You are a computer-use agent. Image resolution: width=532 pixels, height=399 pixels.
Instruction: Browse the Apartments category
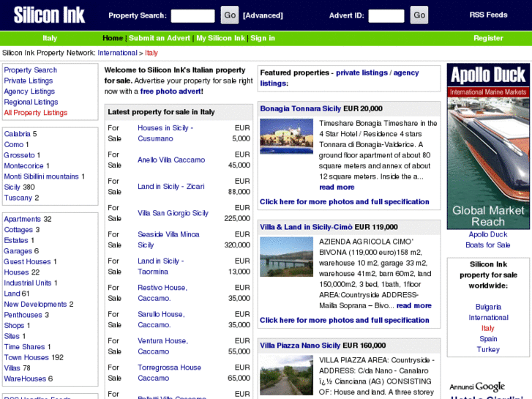coord(23,219)
